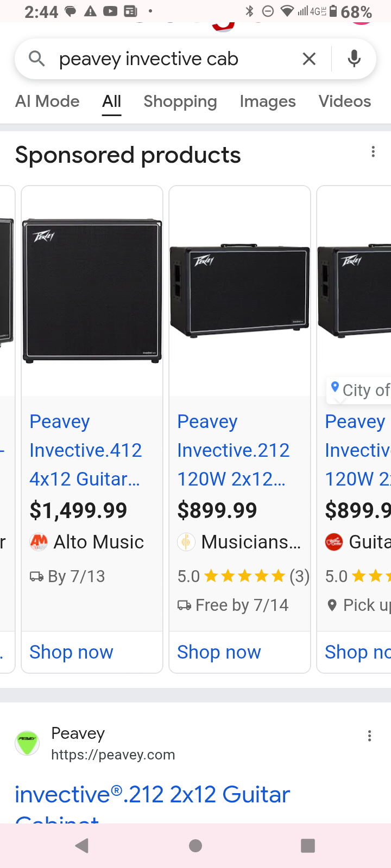Screen dimensions: 391x868
Task: Start voice search with microphone icon
Action: pyautogui.click(x=354, y=58)
